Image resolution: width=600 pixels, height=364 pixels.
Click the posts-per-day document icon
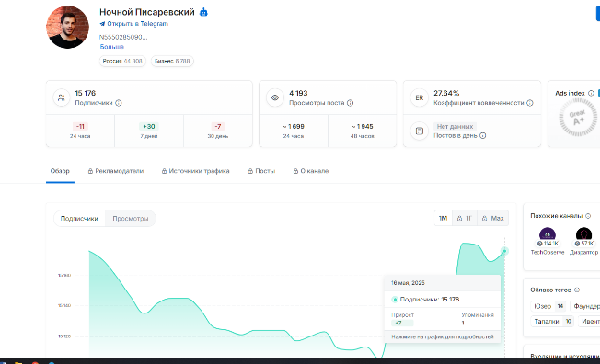pos(420,131)
